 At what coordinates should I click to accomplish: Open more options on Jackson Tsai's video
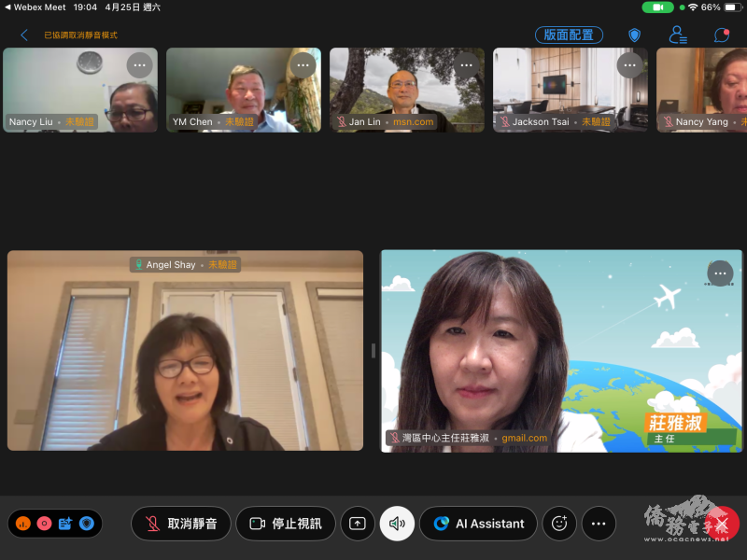pyautogui.click(x=630, y=65)
